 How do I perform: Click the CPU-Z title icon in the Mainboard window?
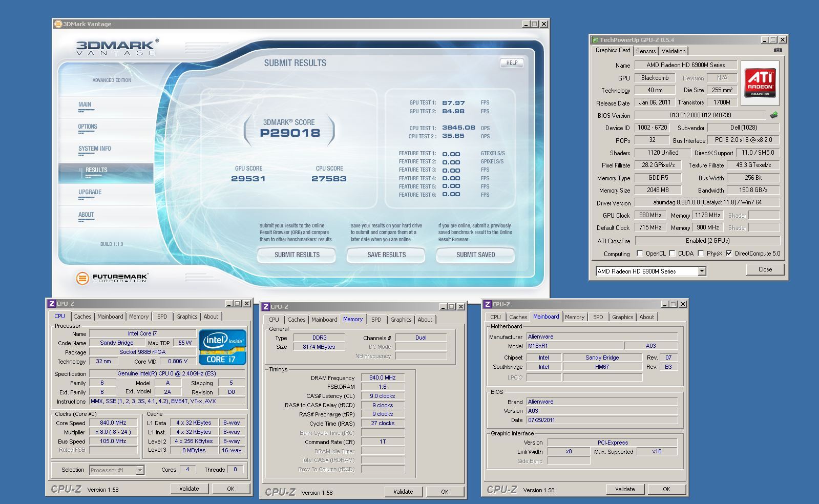(488, 304)
